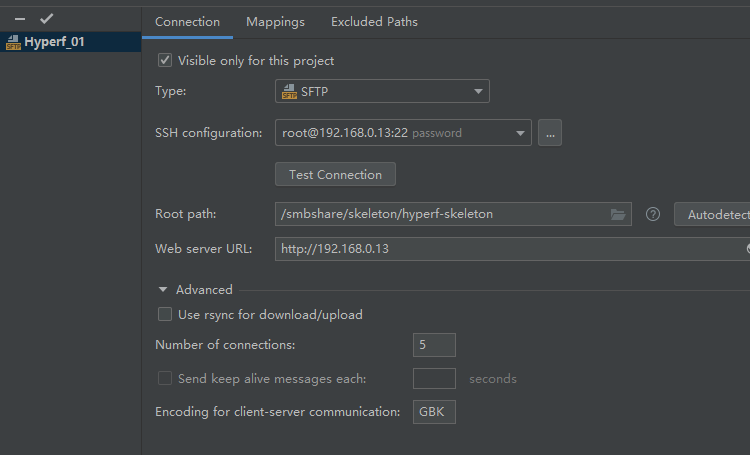This screenshot has height=455, width=750.
Task: Click the set as default checkmark icon
Action: 46,19
